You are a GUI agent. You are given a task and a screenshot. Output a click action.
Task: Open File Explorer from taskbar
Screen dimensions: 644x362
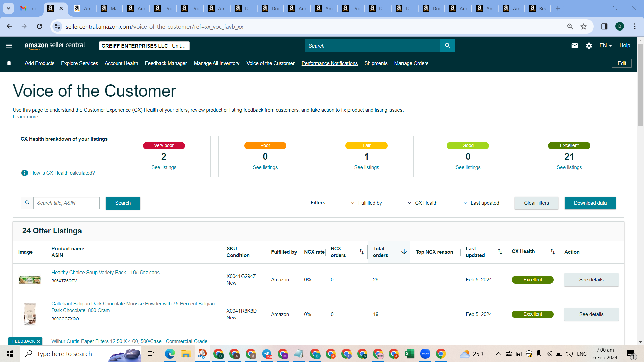[x=186, y=354]
